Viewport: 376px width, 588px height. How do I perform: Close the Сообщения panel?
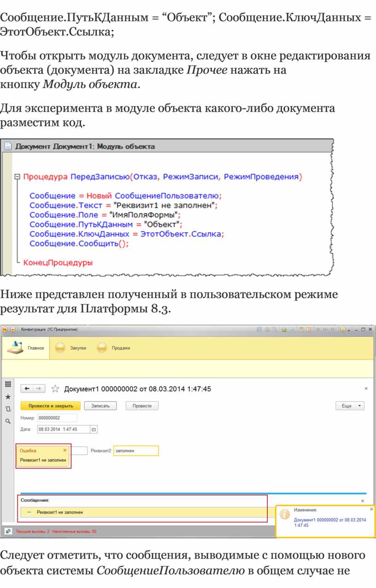coord(362,501)
